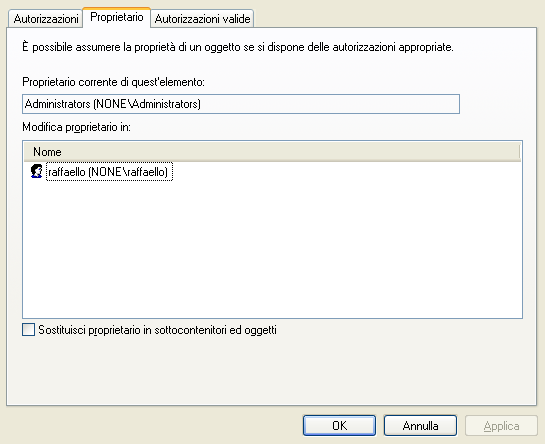The height and width of the screenshot is (444, 545).
Task: Select the Proprietario tab
Action: (116, 17)
